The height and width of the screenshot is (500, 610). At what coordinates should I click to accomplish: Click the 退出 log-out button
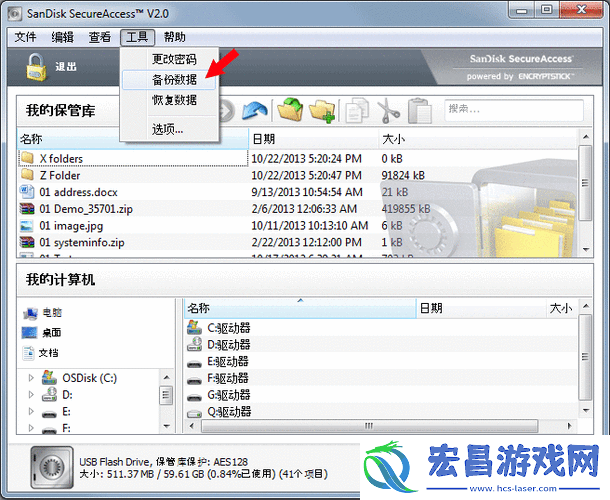pos(66,67)
